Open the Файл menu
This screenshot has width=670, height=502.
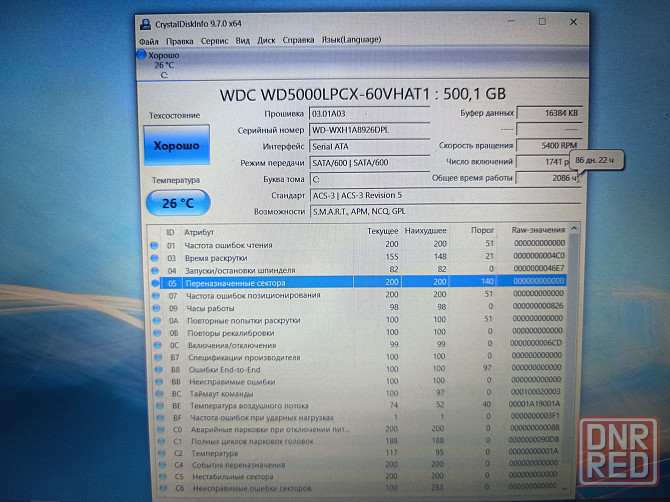[x=148, y=41]
